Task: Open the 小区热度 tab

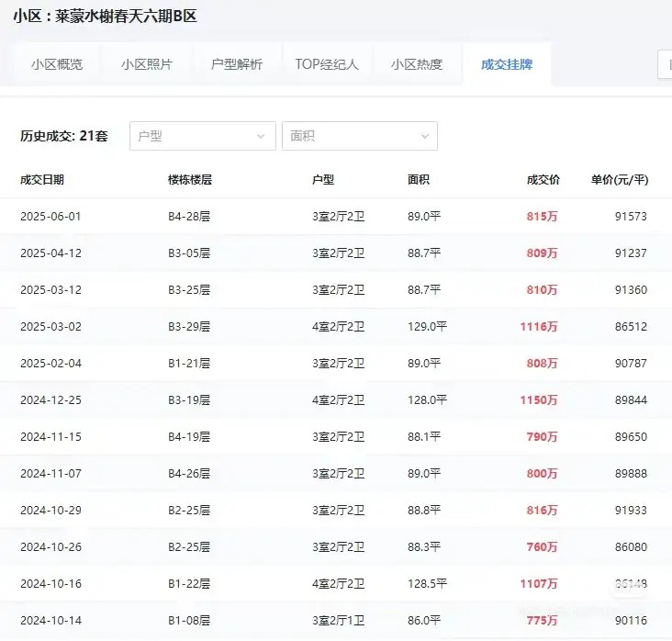Action: [417, 64]
